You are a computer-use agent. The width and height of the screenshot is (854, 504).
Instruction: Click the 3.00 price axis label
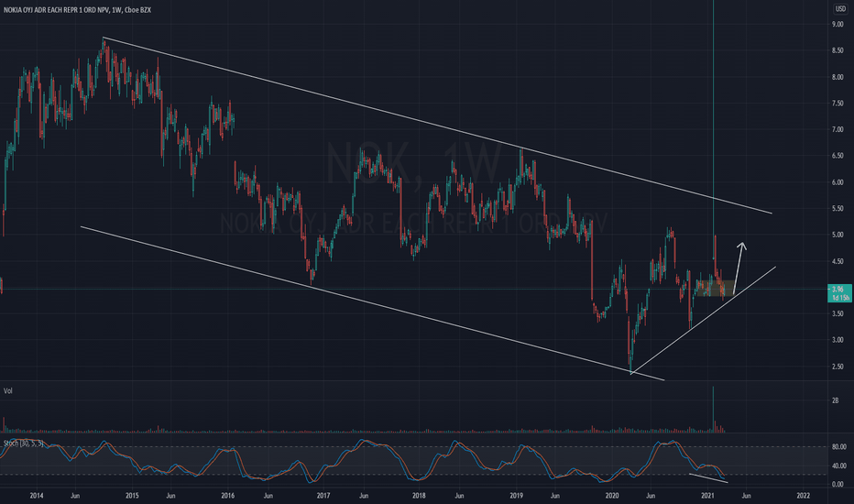pos(838,340)
